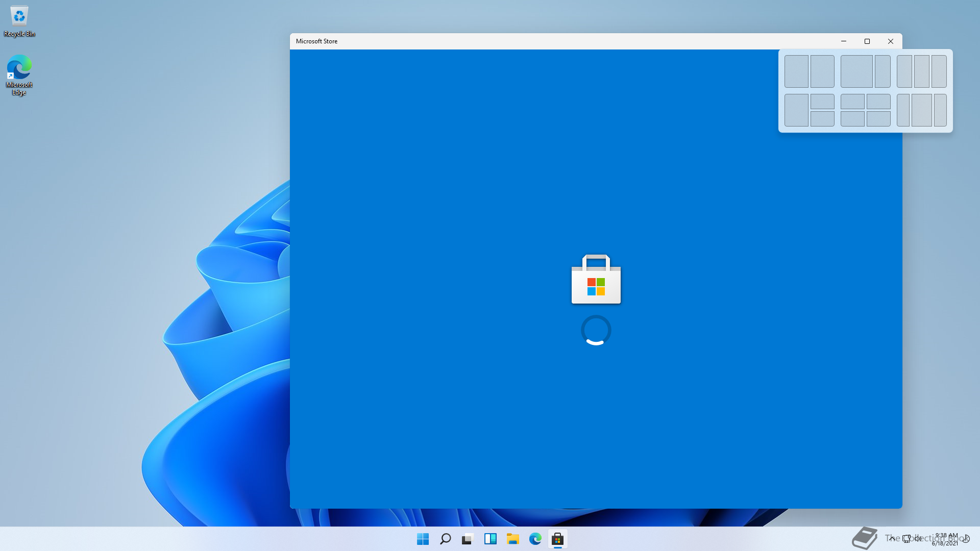Launch Microsoft Edge from the taskbar
The image size is (980, 551).
(535, 539)
